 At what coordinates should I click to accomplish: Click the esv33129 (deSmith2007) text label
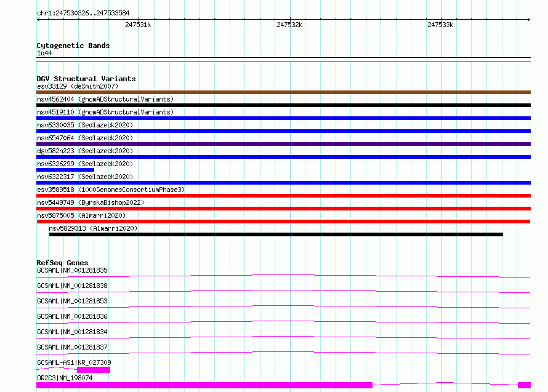click(78, 86)
